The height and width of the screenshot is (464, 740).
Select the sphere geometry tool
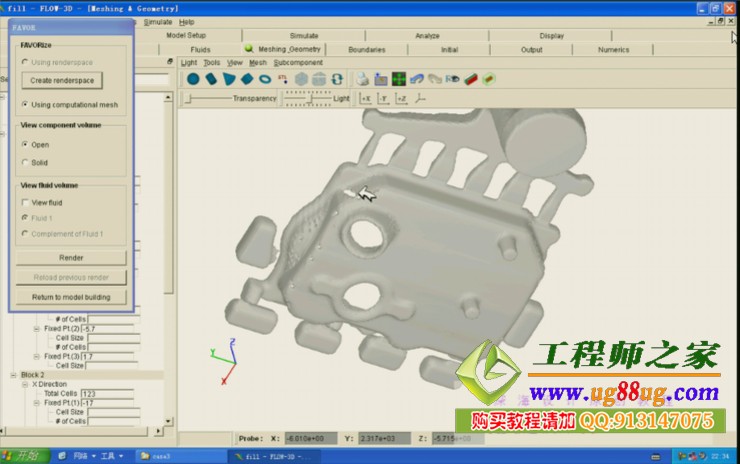[192, 79]
